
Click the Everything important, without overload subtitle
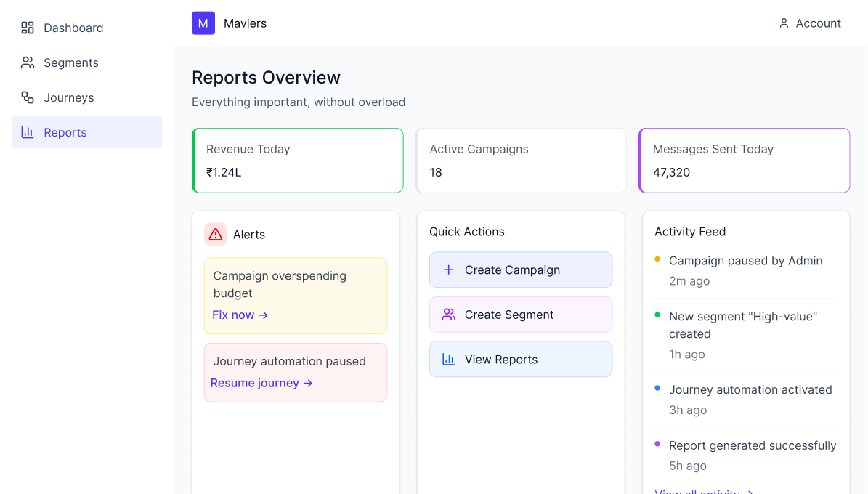(299, 102)
